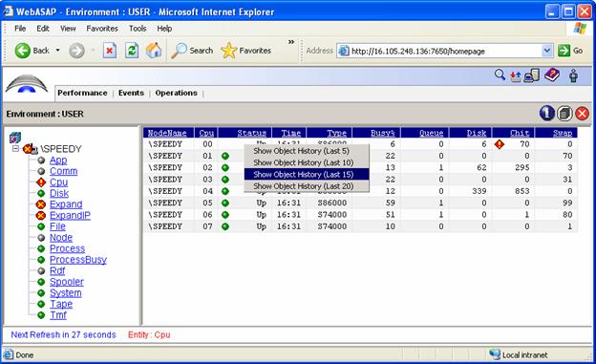Switch to the Performance tab
The image size is (596, 364).
[x=82, y=93]
